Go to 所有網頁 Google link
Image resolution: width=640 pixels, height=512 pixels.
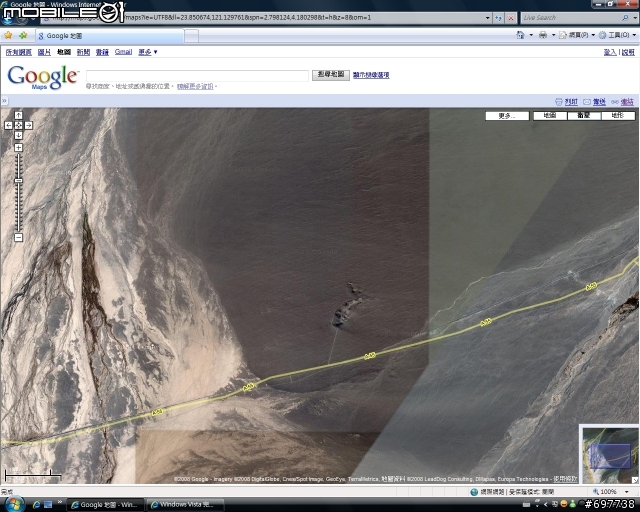click(19, 52)
